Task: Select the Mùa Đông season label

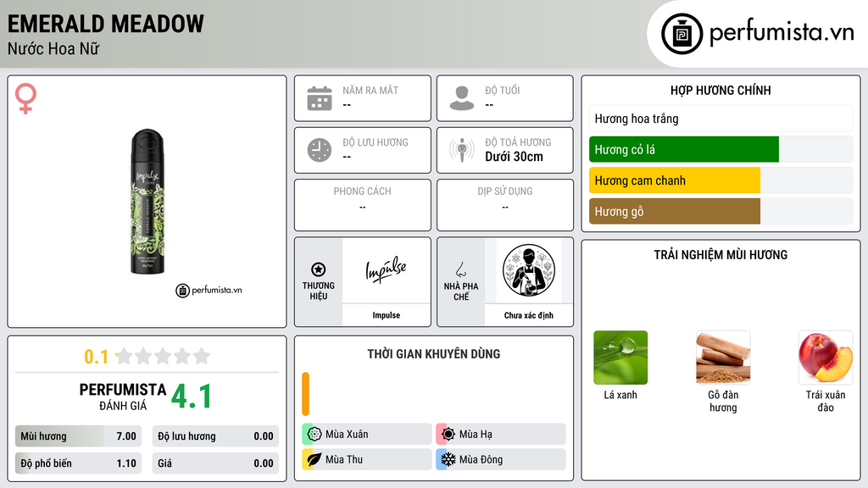Action: click(x=481, y=459)
